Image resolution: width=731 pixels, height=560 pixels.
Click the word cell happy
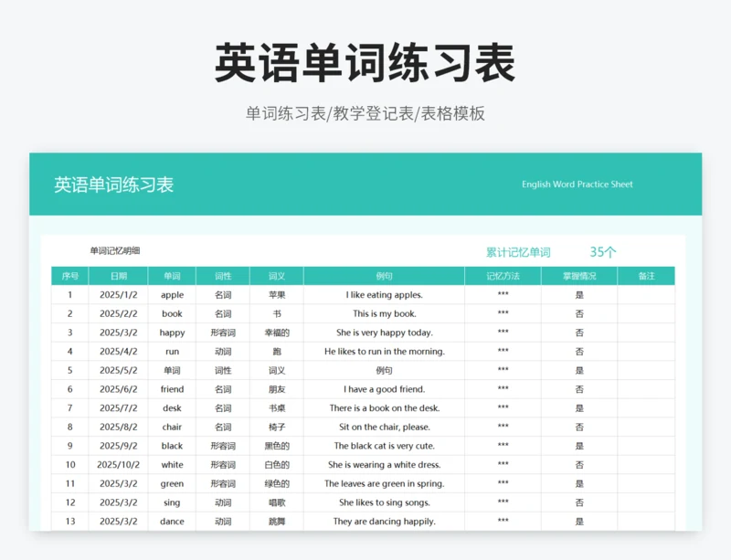[172, 333]
